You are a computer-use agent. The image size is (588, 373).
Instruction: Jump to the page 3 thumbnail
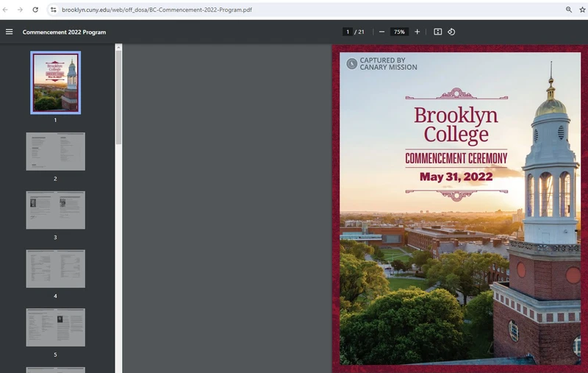(x=55, y=210)
